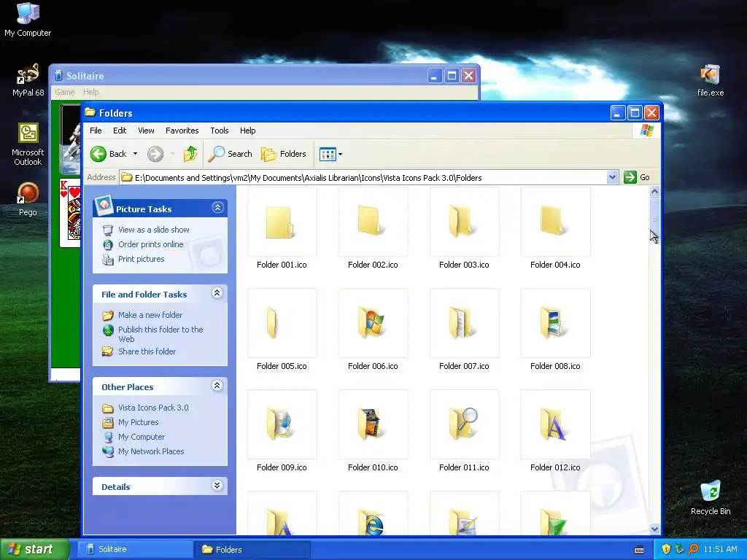Screen dimensions: 747x560
Task: Click the security shield tray icon
Action: [666, 549]
